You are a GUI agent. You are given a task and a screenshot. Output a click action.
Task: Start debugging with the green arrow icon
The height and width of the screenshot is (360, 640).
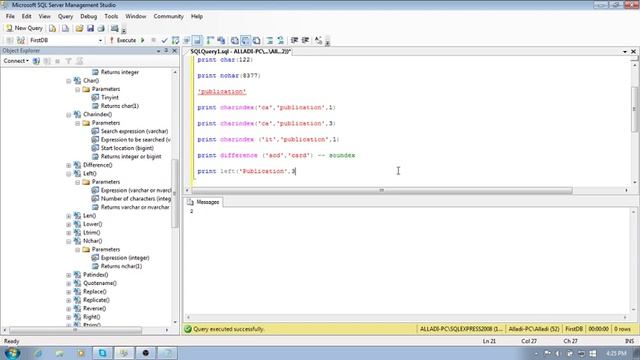coord(142,40)
